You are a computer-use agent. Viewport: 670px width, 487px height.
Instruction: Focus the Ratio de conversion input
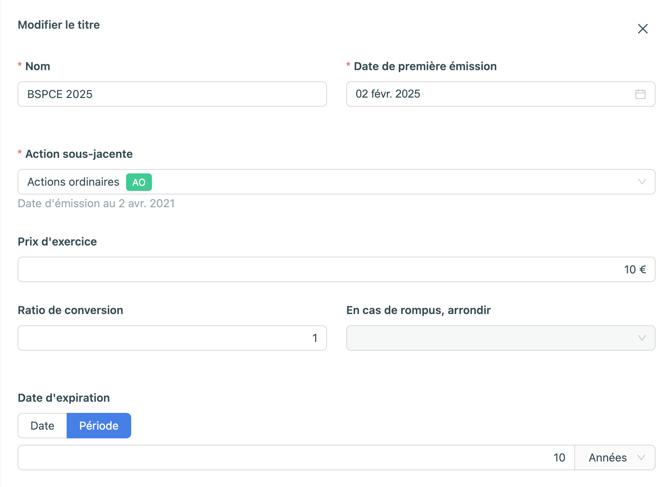coord(172,338)
